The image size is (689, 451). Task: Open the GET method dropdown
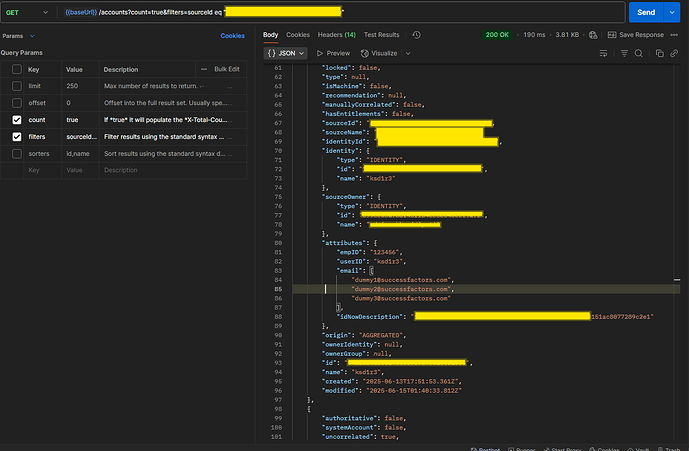tap(28, 11)
